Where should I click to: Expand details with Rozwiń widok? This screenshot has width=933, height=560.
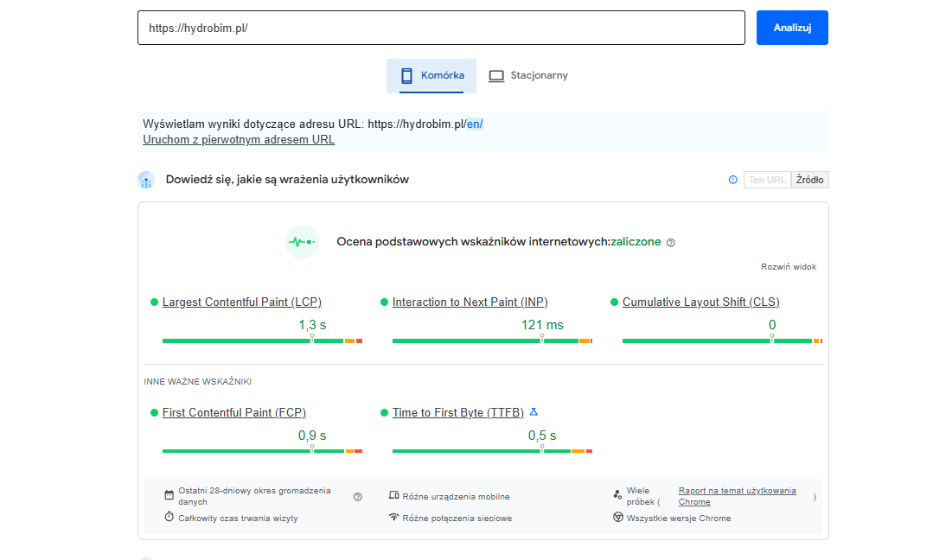(788, 267)
